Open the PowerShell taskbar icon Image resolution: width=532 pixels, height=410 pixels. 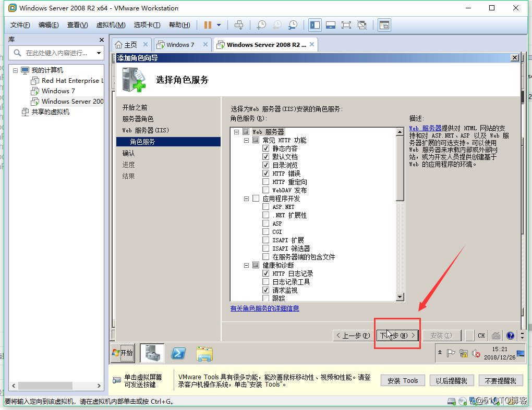tap(178, 353)
